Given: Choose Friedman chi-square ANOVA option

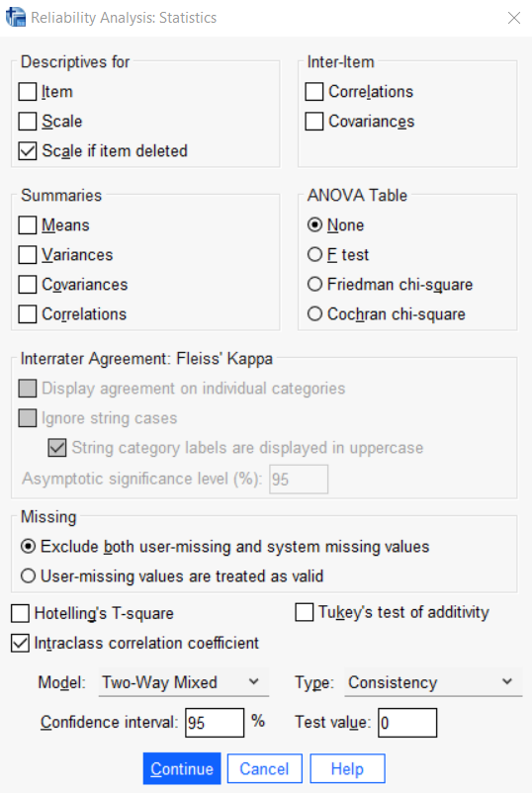Looking at the screenshot, I should point(314,284).
